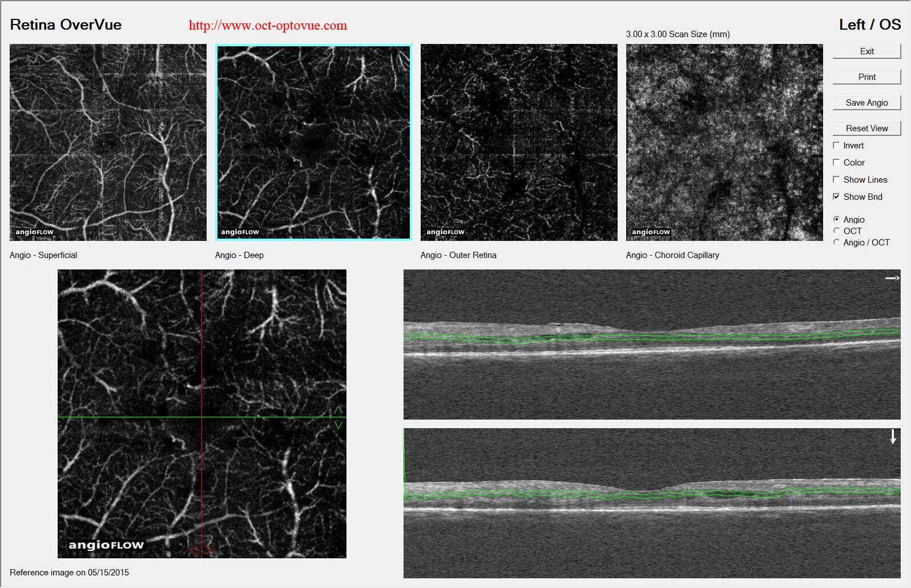Click the green up arrow on the reference image
The width and height of the screenshot is (911, 588).
click(x=338, y=410)
